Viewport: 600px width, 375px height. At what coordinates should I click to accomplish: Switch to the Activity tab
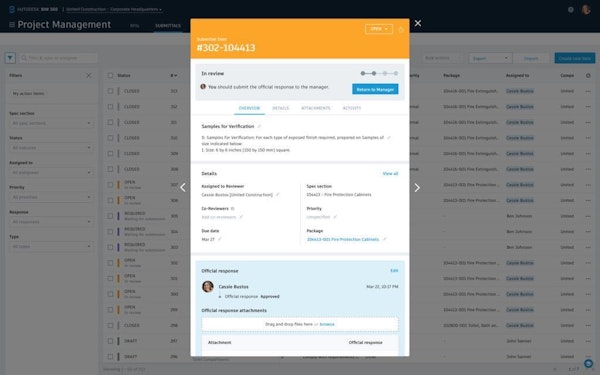[352, 108]
